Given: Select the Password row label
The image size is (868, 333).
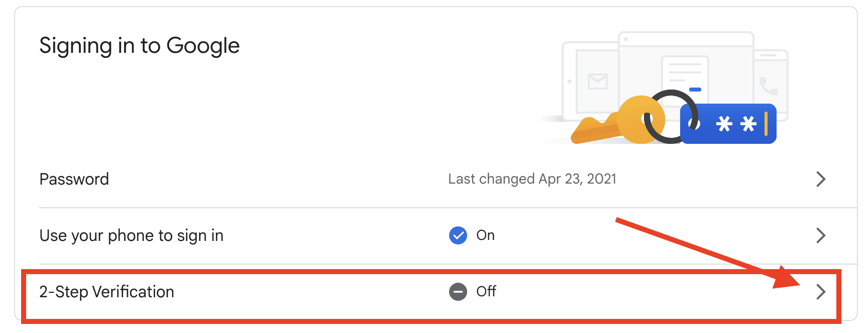Looking at the screenshot, I should click(74, 179).
